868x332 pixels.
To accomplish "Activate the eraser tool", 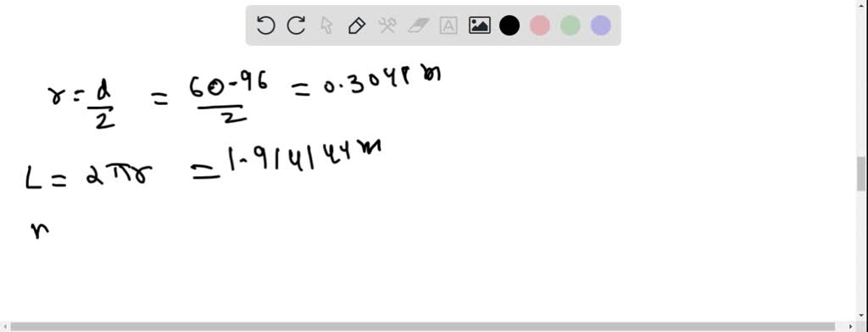I will tap(419, 25).
